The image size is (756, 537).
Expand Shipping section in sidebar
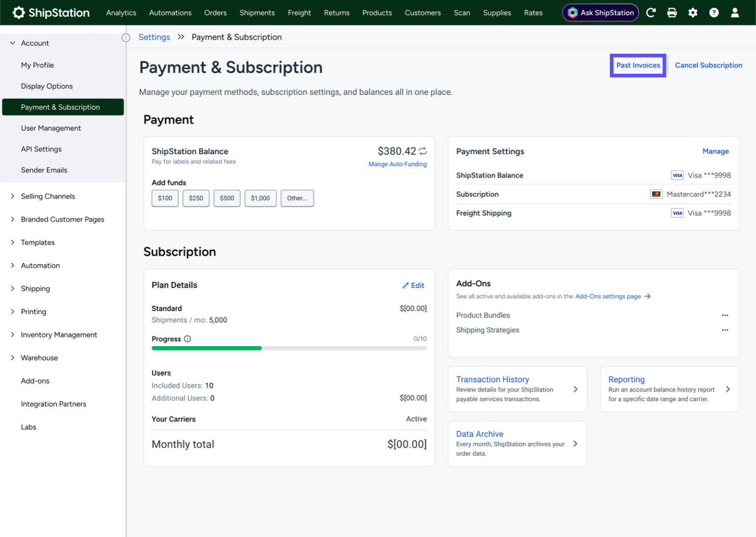pyautogui.click(x=13, y=289)
